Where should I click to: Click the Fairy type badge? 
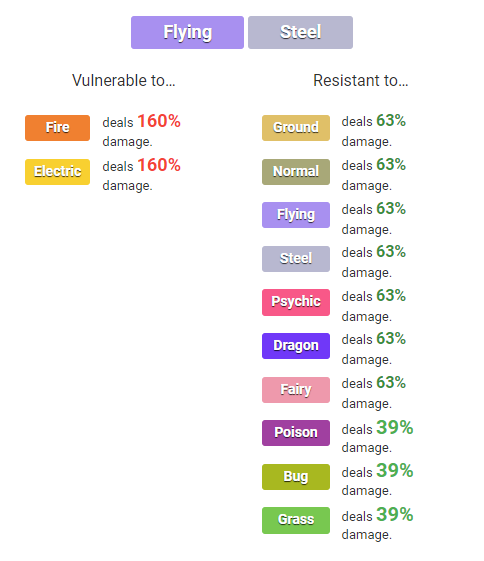click(x=296, y=390)
